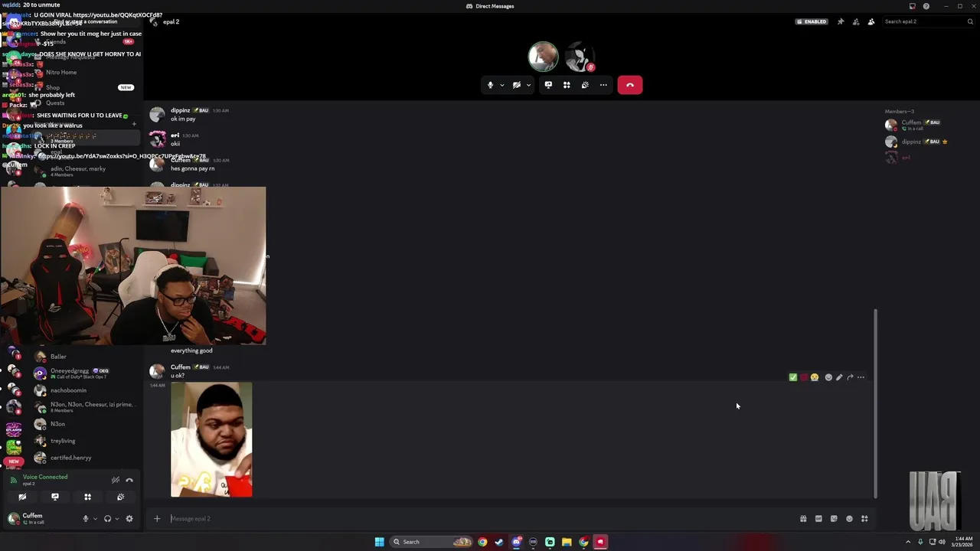Toggle the member list panel
The height and width of the screenshot is (551, 980).
[871, 21]
